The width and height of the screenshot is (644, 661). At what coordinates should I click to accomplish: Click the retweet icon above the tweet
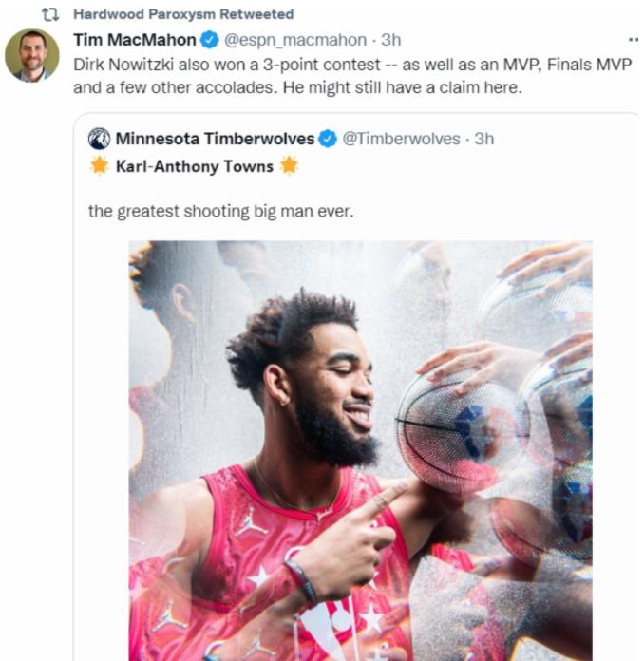55,15
